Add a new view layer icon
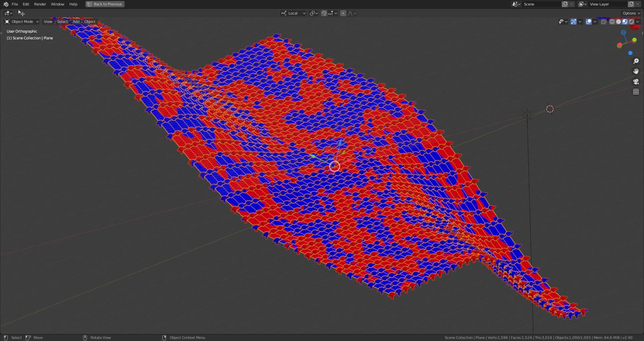This screenshot has width=644, height=341. tap(631, 4)
